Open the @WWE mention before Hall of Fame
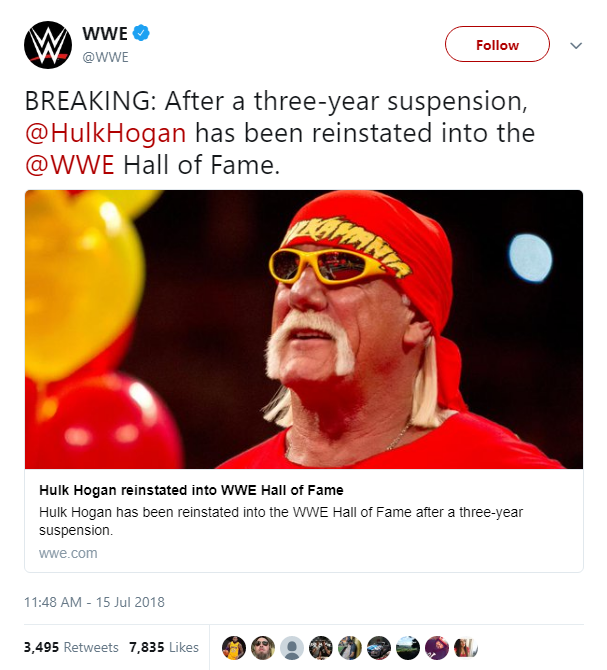Image resolution: width=607 pixels, height=670 pixels. tap(70, 165)
